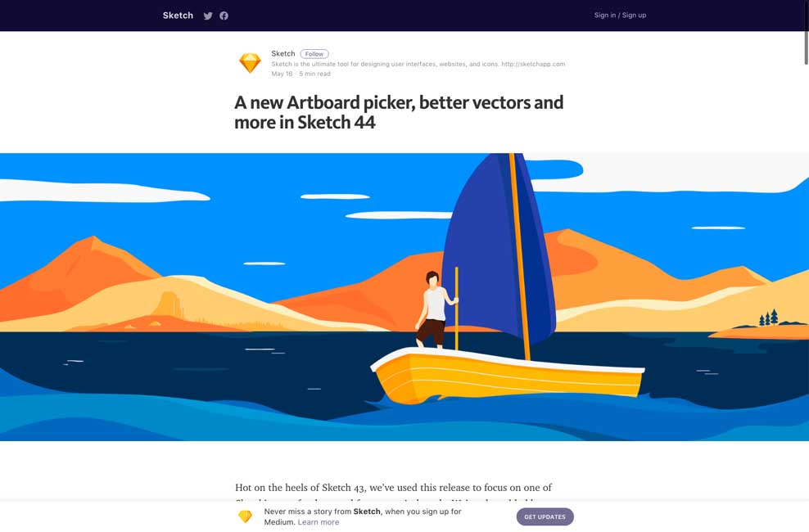Click bold Sketch name in the signup banner
This screenshot has width=809, height=532.
coord(367,512)
